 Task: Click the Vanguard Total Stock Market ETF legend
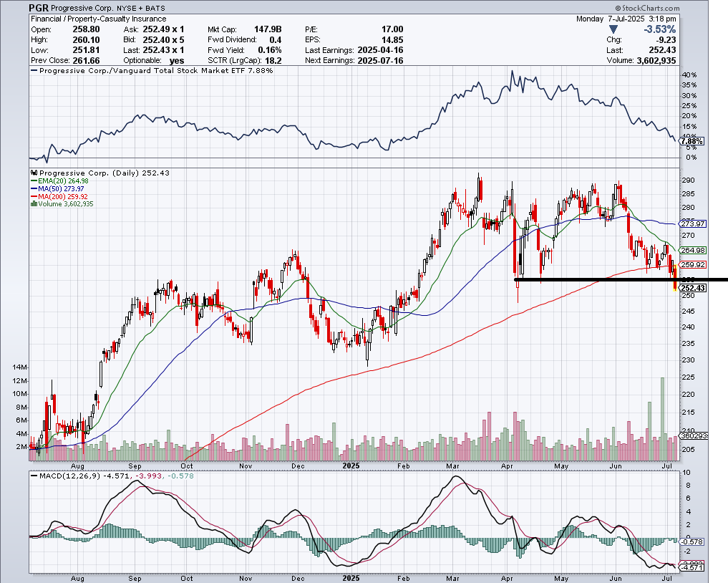tap(152, 71)
